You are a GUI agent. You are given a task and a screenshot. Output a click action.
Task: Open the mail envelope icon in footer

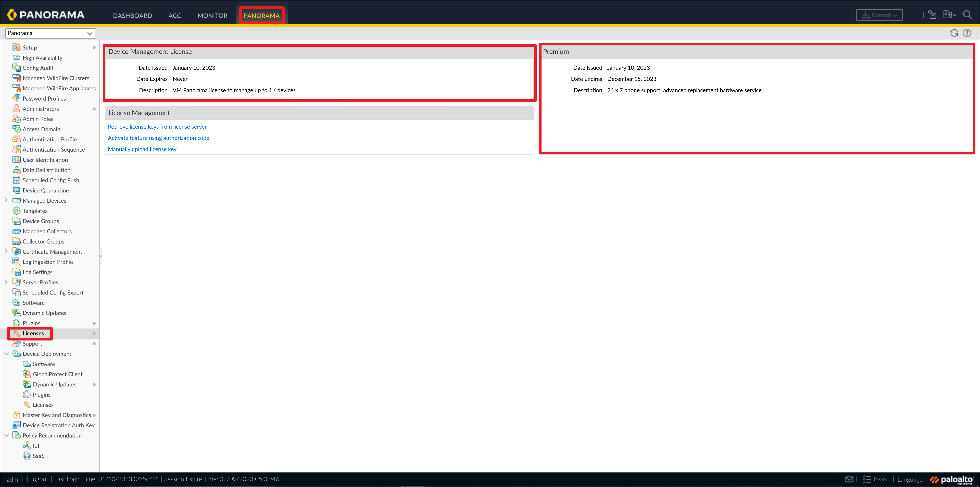(849, 479)
